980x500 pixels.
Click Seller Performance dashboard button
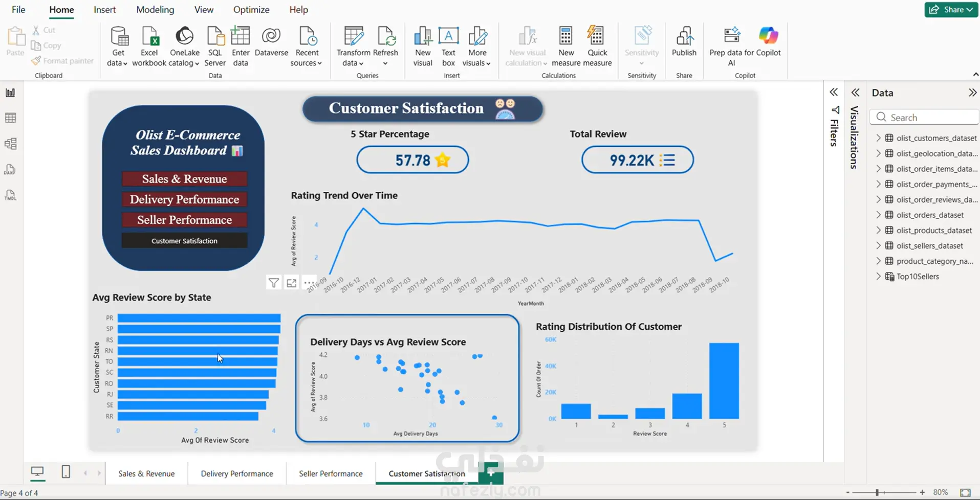(x=184, y=220)
